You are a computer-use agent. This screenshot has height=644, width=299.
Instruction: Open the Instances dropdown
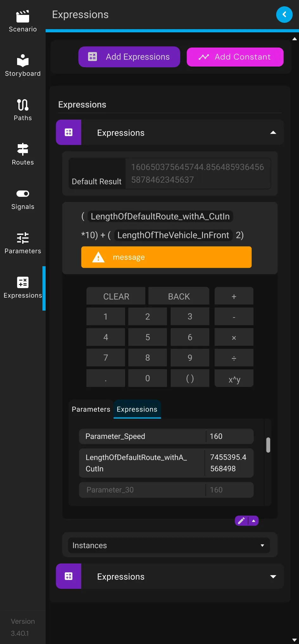(x=169, y=545)
